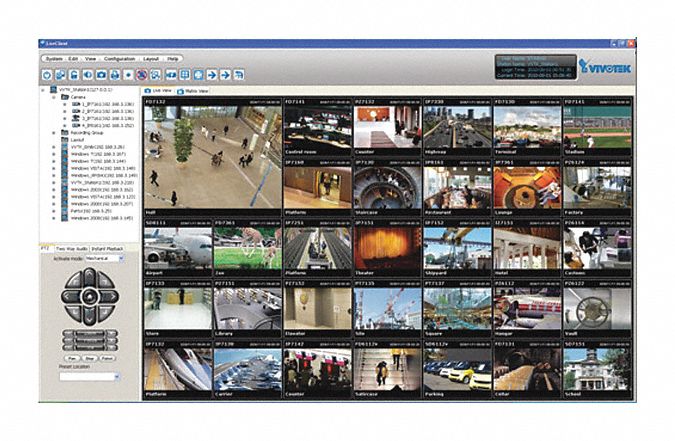The image size is (675, 441).
Task: Click the red circular stop icon in toolbar
Action: pos(142,74)
